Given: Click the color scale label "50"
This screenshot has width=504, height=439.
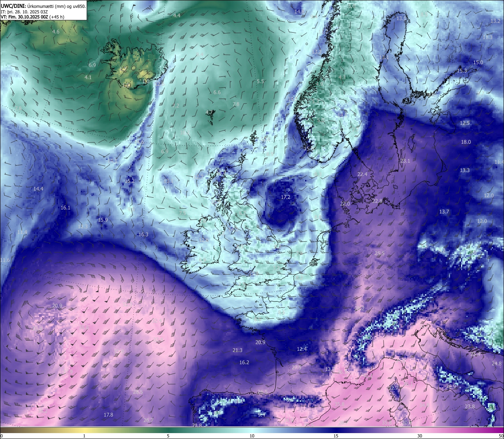Looking at the screenshot, I should pos(500,436).
